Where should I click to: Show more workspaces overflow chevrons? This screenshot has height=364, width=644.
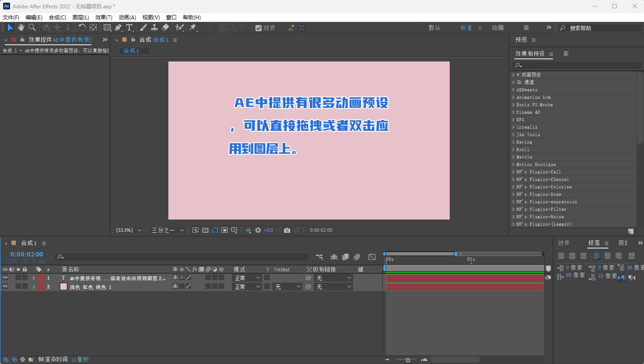pyautogui.click(x=549, y=28)
